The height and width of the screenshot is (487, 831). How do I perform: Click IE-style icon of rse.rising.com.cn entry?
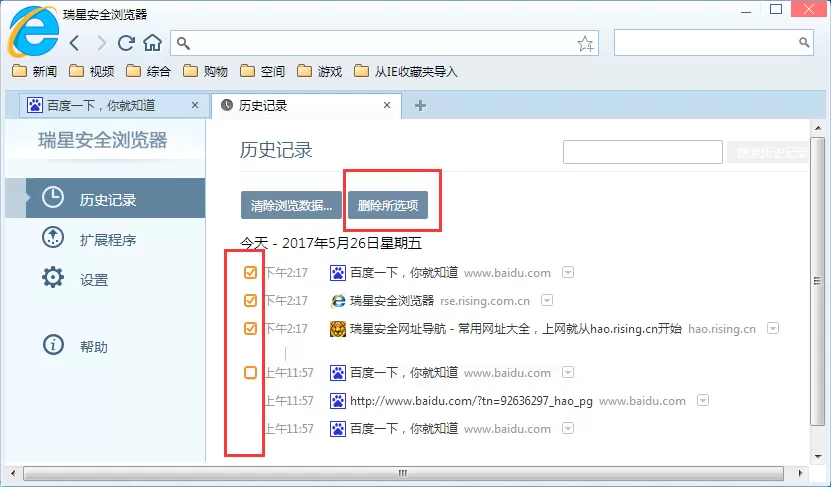coord(338,301)
